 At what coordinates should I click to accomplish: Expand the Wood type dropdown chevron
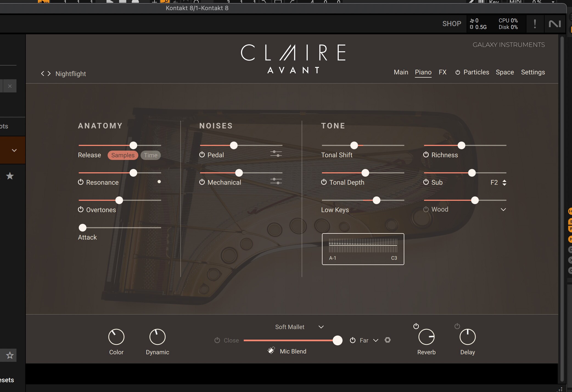click(x=503, y=210)
